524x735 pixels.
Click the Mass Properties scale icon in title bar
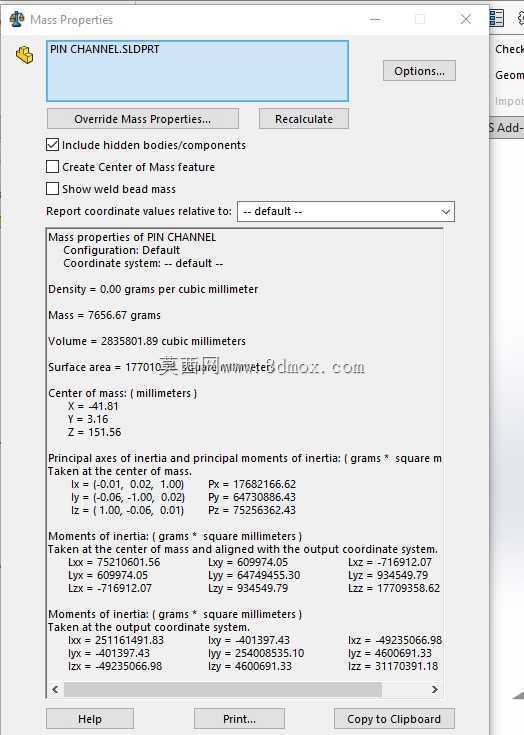point(17,19)
